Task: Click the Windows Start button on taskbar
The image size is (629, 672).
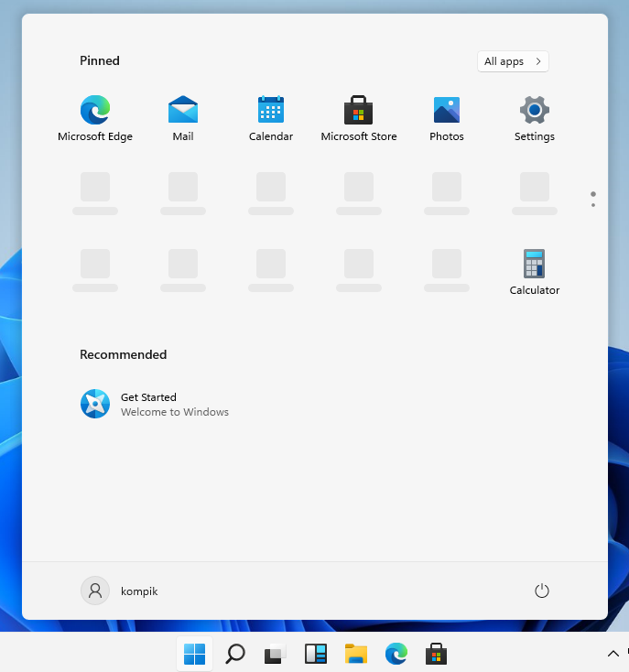Action: [194, 654]
